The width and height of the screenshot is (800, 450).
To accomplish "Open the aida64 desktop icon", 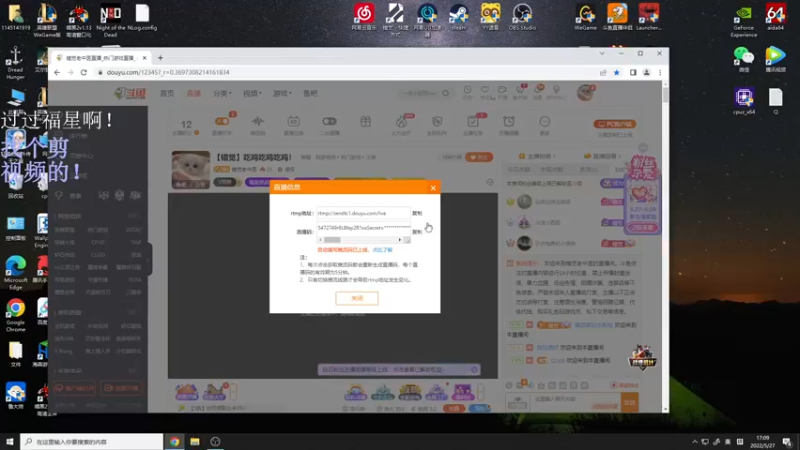I will [x=775, y=17].
